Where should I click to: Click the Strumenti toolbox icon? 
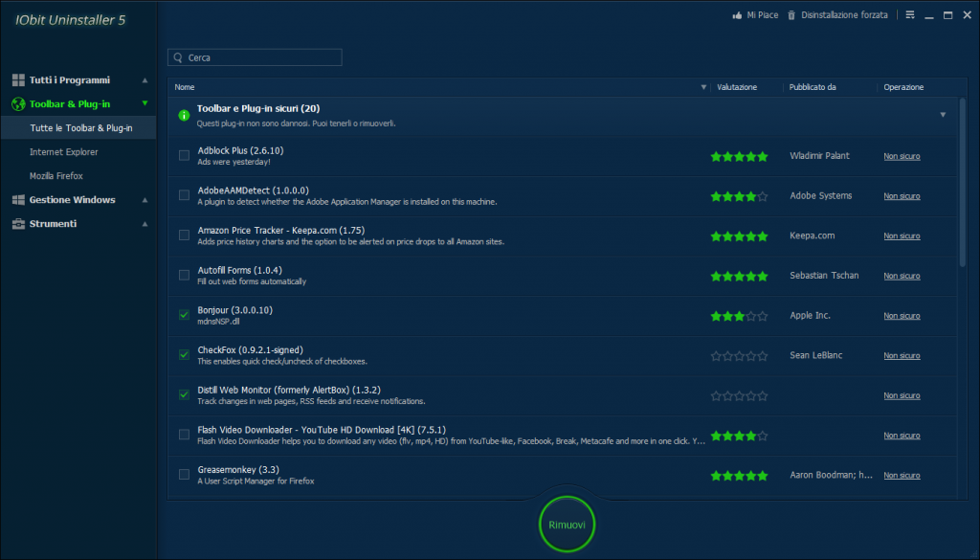[18, 224]
